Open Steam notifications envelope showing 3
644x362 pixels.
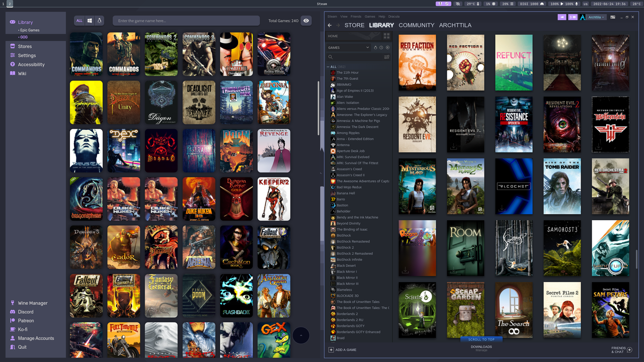pos(573,17)
